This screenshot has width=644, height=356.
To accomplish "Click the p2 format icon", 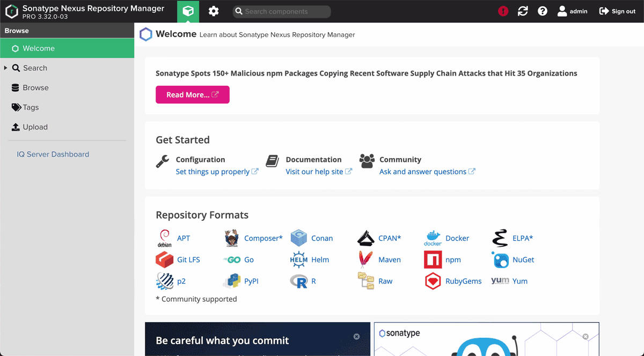I will (164, 281).
